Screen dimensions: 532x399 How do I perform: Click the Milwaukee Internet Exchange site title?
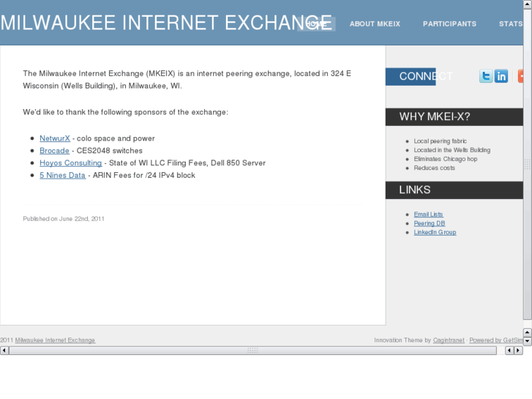[x=166, y=23]
